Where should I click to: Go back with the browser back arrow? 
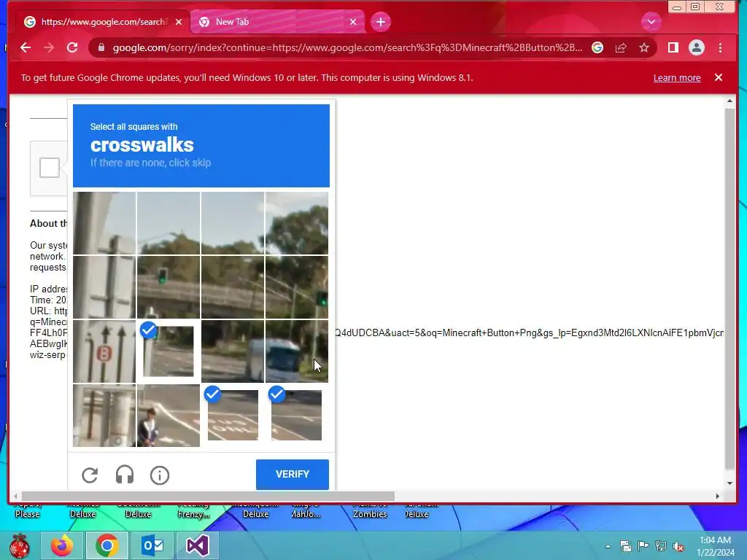tap(26, 47)
